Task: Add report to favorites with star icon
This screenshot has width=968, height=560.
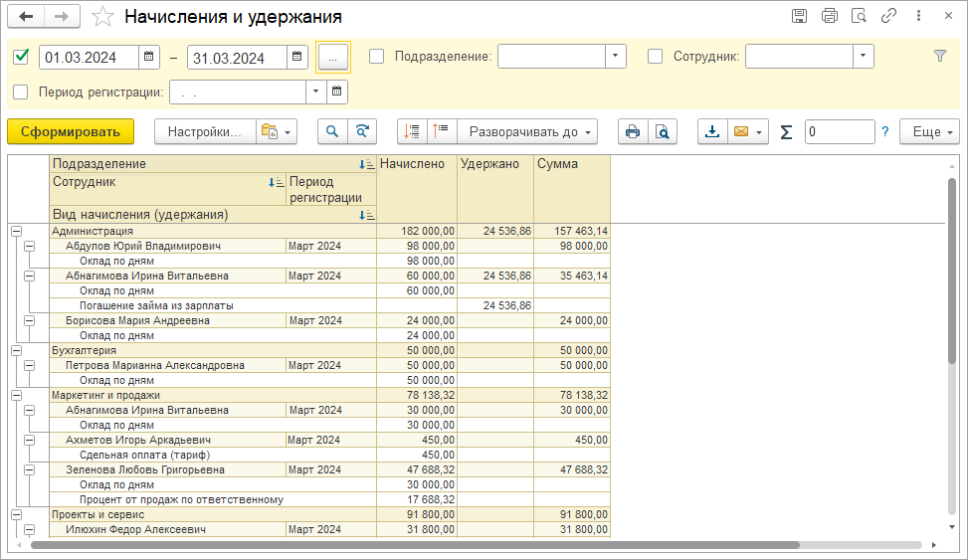Action: [x=101, y=17]
